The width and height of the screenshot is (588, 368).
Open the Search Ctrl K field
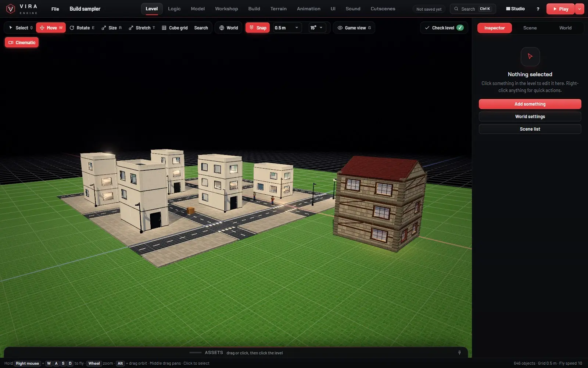click(x=473, y=9)
